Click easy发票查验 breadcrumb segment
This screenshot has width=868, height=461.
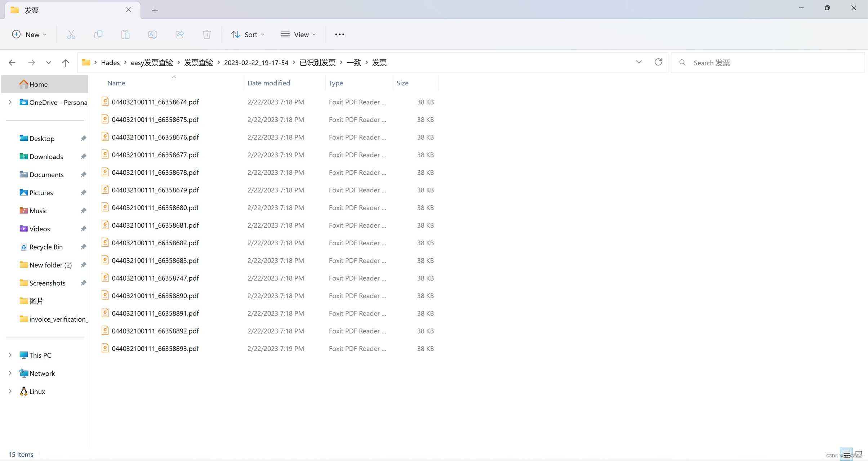pyautogui.click(x=152, y=63)
